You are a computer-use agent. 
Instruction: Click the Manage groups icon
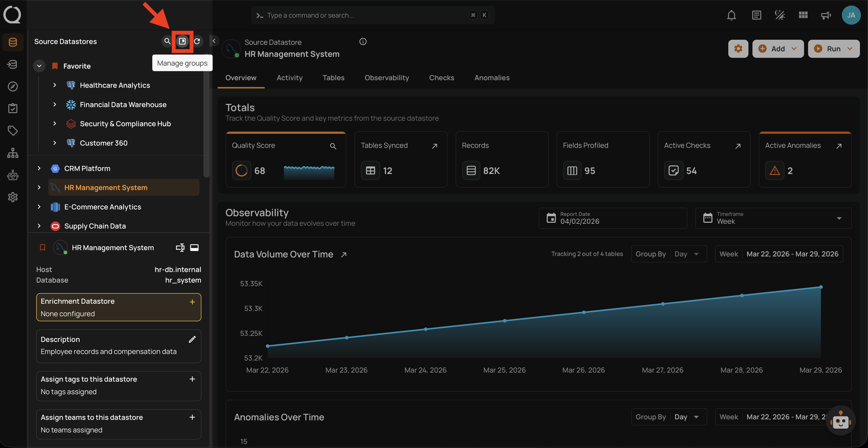tap(182, 41)
